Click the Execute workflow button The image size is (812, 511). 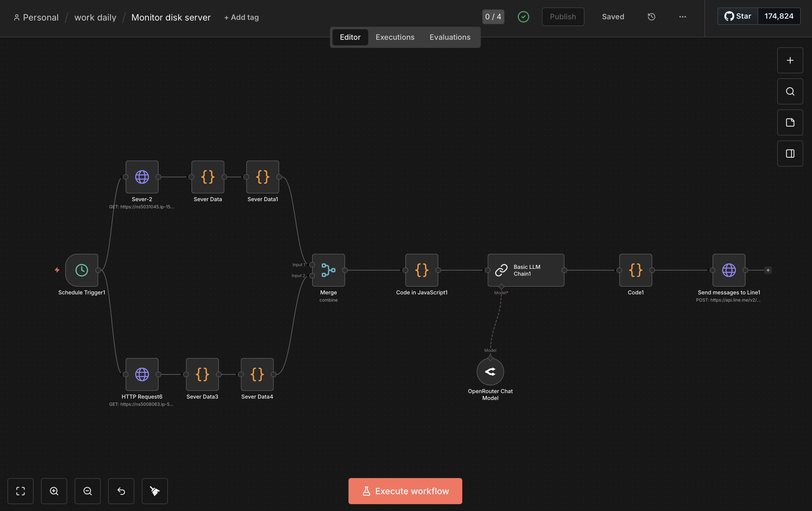405,491
